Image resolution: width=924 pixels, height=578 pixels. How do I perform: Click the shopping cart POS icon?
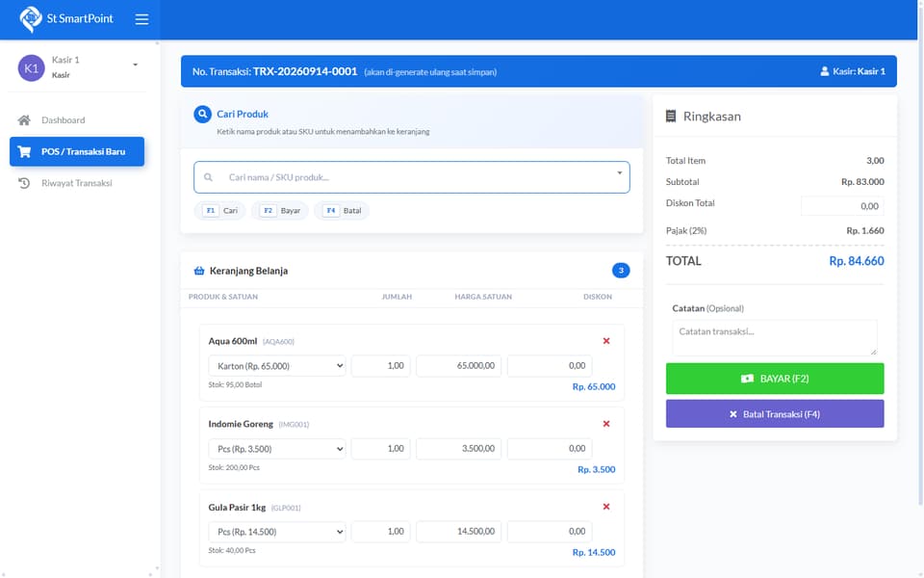tap(24, 151)
